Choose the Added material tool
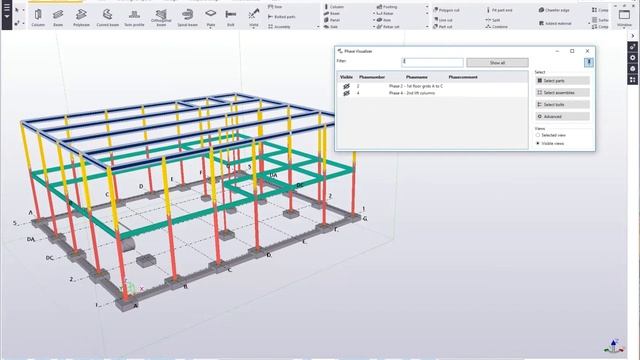The width and height of the screenshot is (640, 360). 555,23
